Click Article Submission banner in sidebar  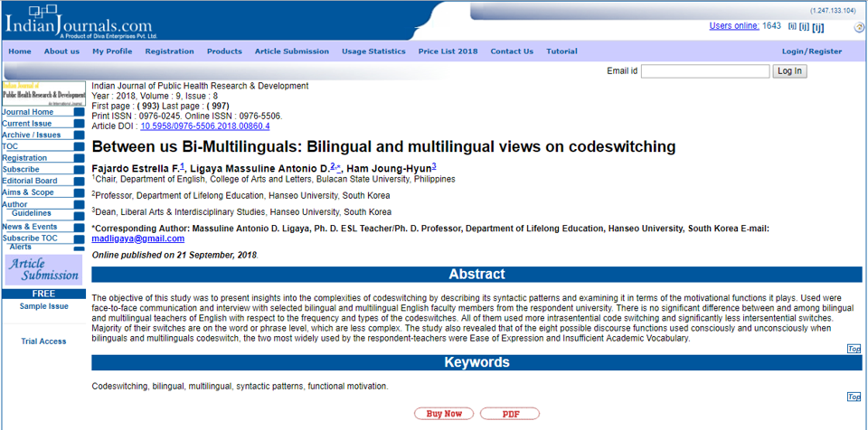(x=43, y=269)
